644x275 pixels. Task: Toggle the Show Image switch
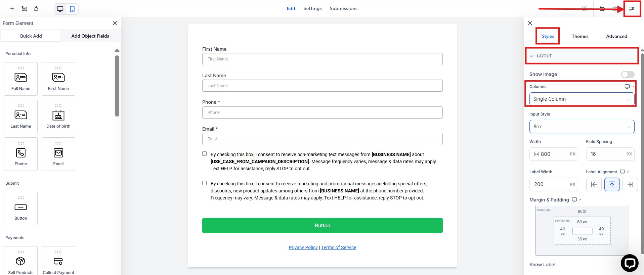coord(628,75)
